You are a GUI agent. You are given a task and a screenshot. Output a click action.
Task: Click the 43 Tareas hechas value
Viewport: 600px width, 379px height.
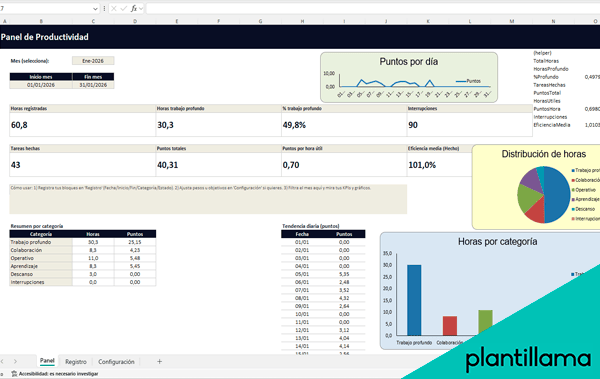pyautogui.click(x=16, y=165)
